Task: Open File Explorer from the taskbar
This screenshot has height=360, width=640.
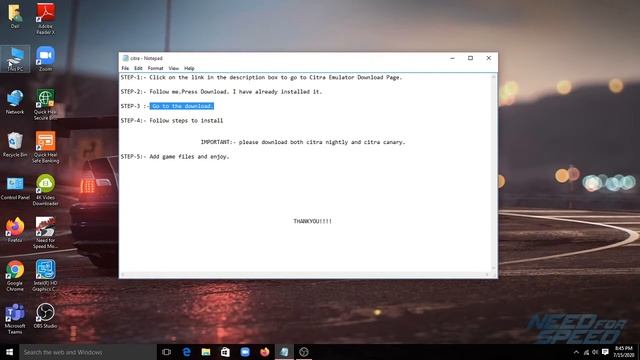Action: click(x=206, y=352)
